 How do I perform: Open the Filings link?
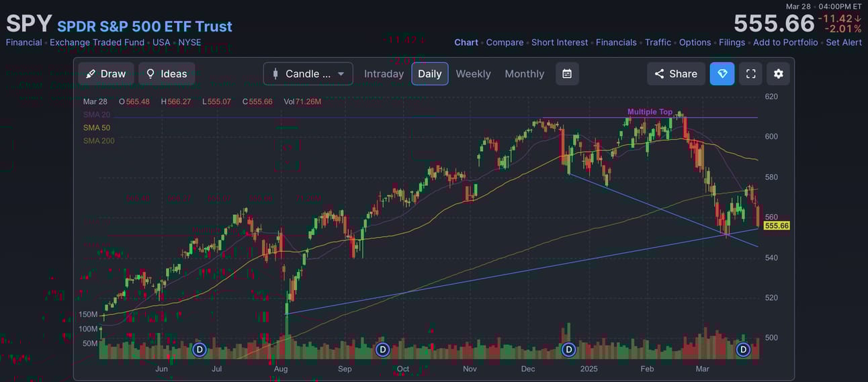point(732,42)
